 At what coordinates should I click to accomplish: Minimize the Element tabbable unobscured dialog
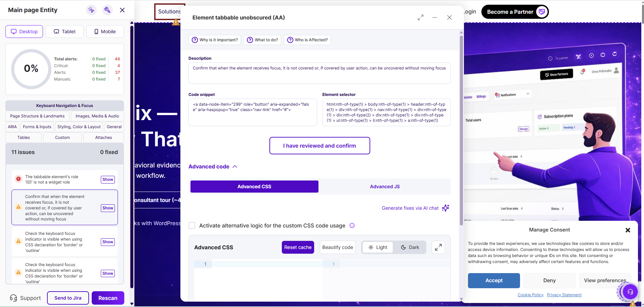435,17
